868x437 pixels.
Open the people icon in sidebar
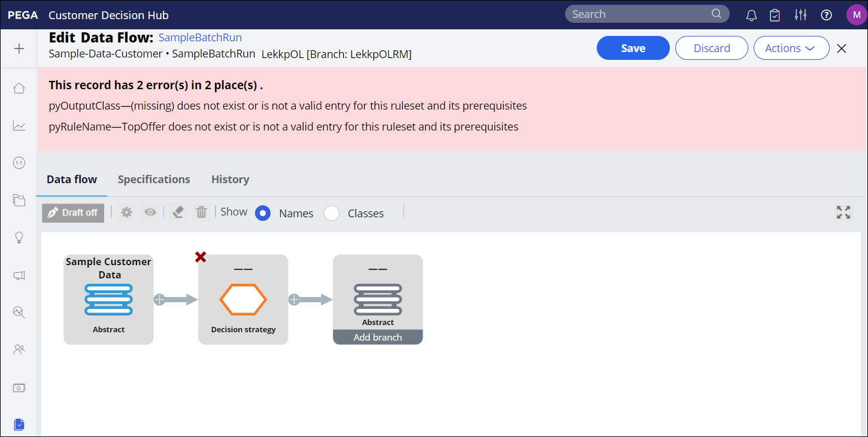(x=19, y=349)
